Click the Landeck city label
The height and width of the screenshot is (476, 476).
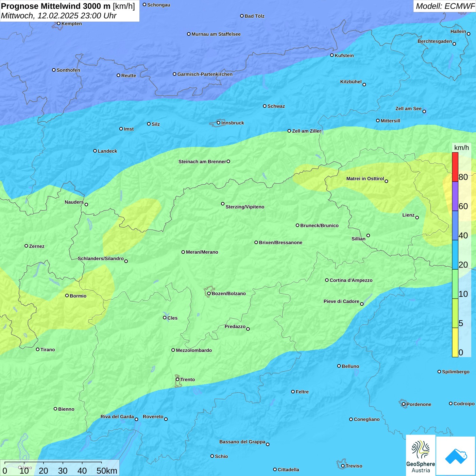click(x=107, y=151)
